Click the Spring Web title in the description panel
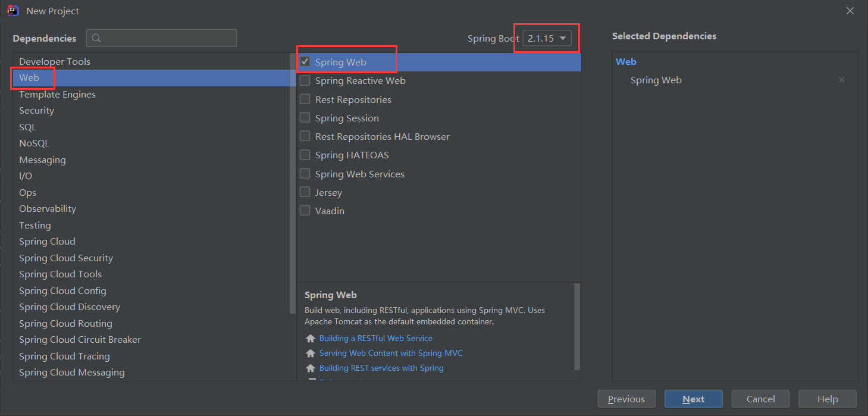868x416 pixels. coord(331,295)
